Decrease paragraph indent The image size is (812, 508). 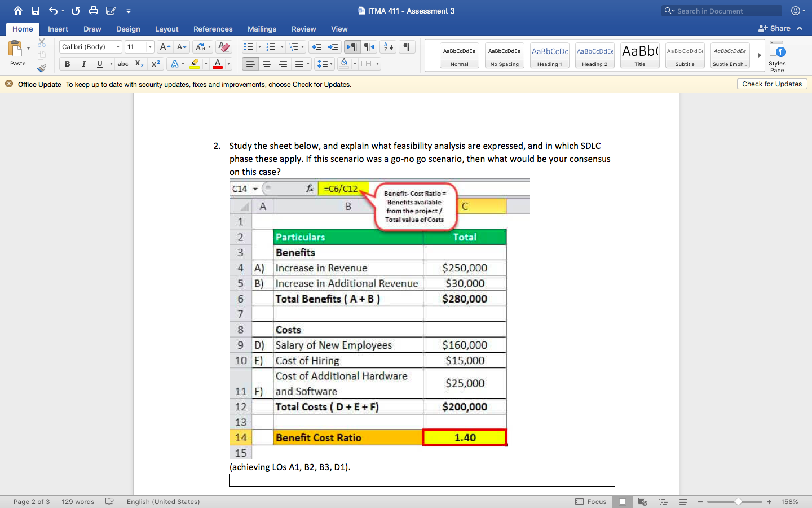pos(317,47)
